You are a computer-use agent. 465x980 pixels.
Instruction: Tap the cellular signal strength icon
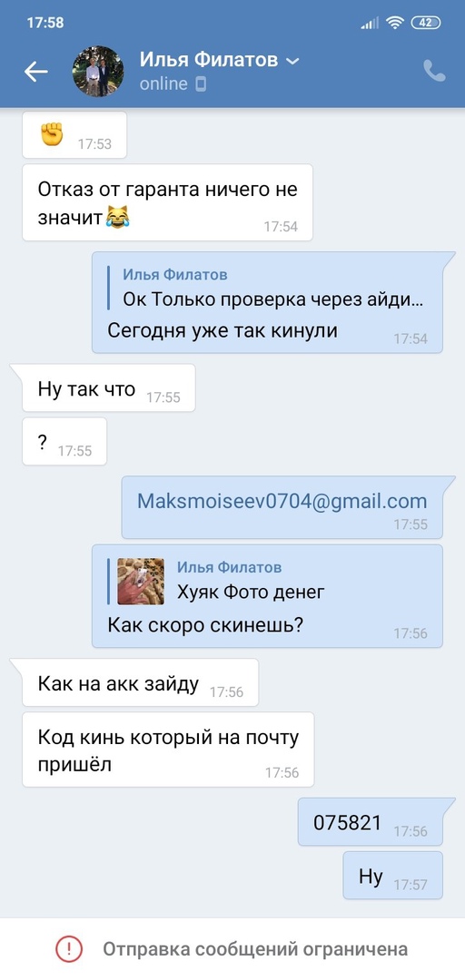click(x=370, y=24)
